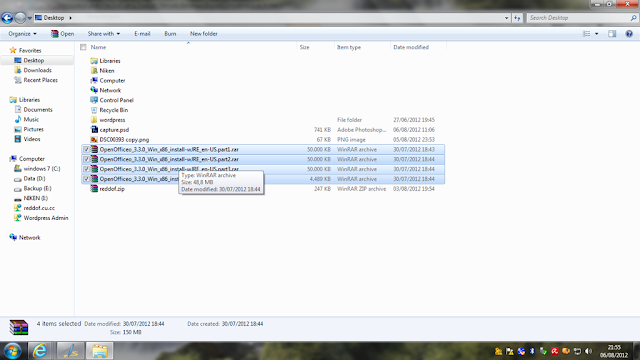Uncheck the part2.rar file checkbox
Image resolution: width=640 pixels, height=360 pixels.
(86, 159)
